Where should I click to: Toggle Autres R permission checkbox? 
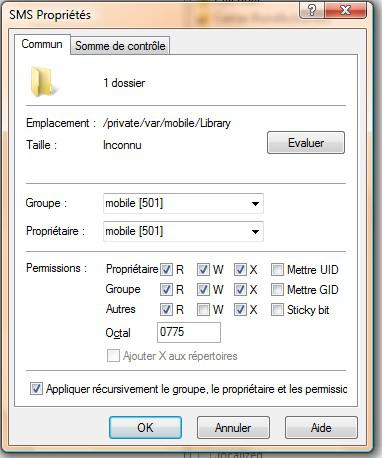pyautogui.click(x=166, y=310)
